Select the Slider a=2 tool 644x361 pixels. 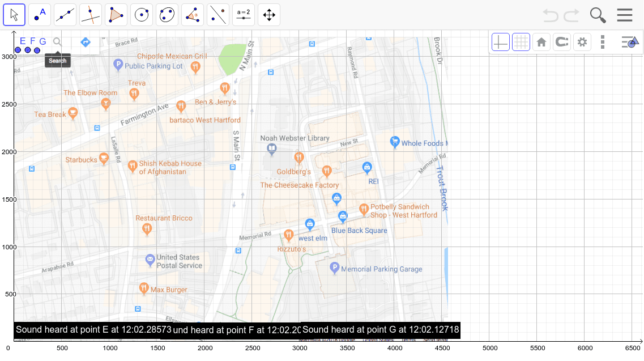(244, 15)
